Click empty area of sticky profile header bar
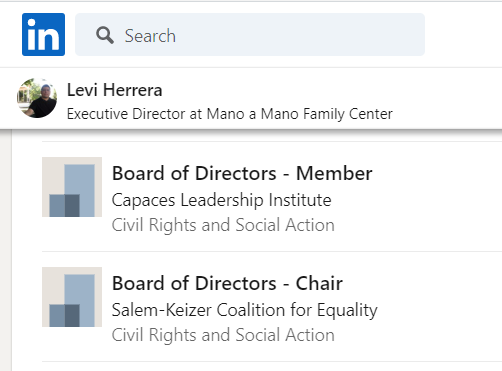 [447, 98]
